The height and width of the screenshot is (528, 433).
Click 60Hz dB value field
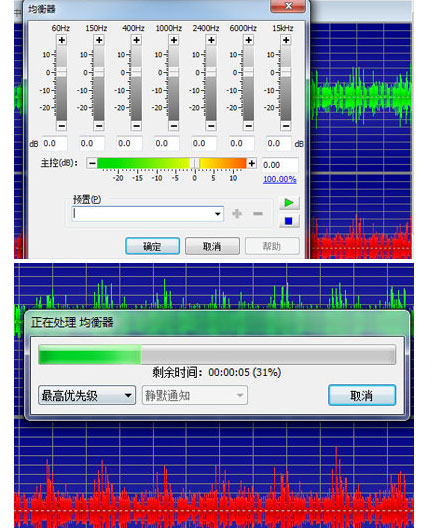[55, 143]
